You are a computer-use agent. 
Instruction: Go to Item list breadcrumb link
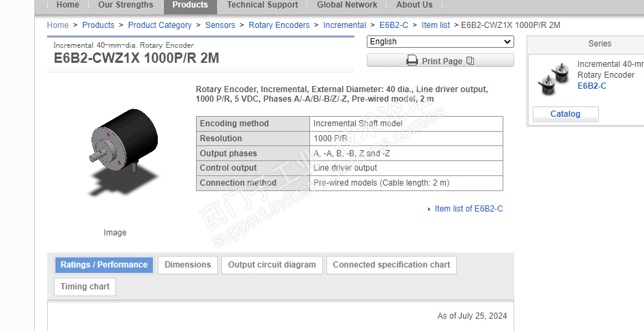click(436, 25)
